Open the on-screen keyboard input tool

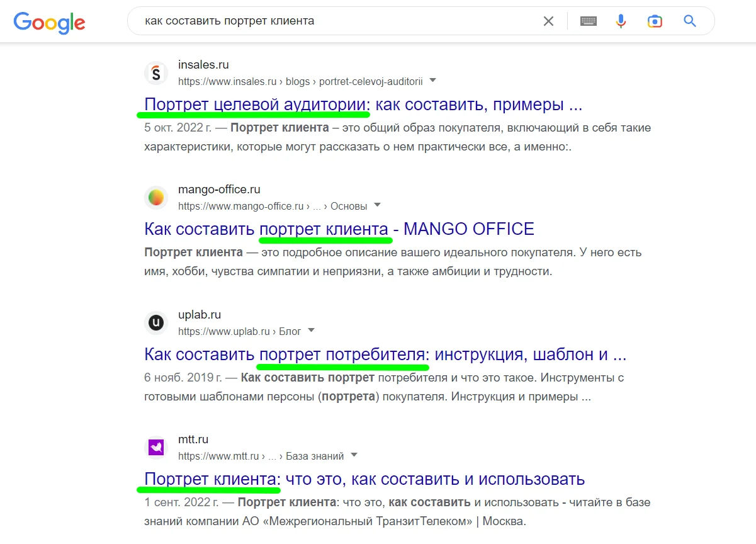589,21
